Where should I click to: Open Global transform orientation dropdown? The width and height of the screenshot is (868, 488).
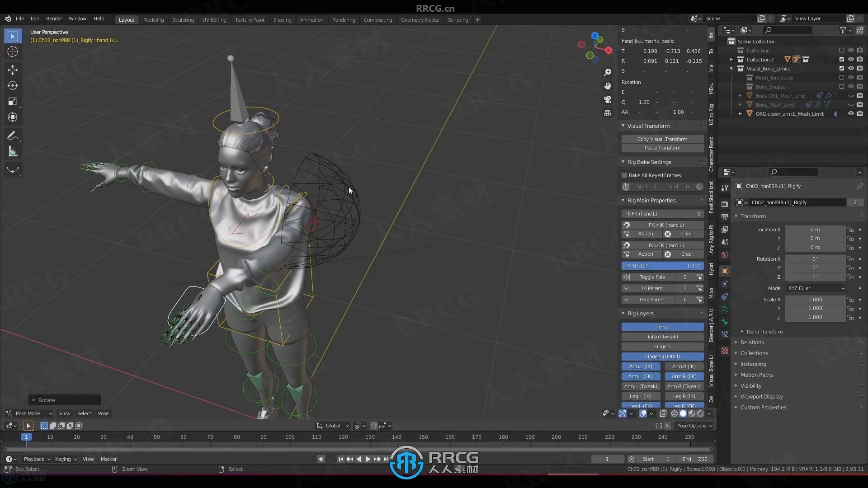333,426
